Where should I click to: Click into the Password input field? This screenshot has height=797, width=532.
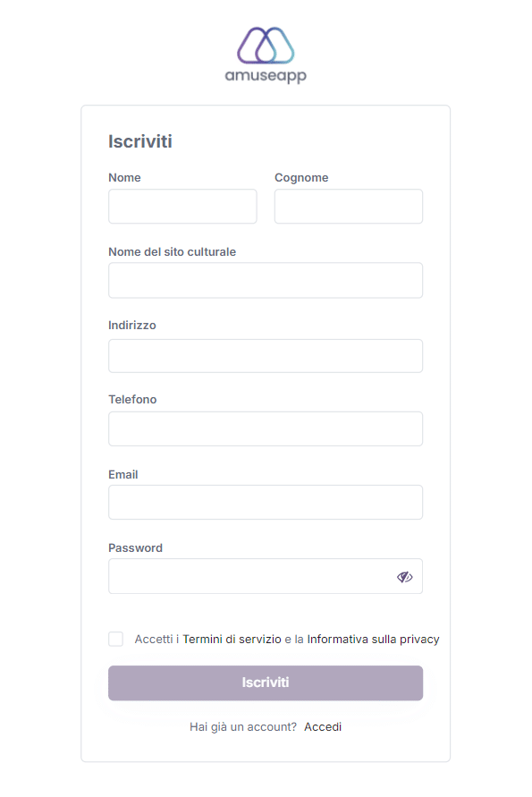(266, 576)
